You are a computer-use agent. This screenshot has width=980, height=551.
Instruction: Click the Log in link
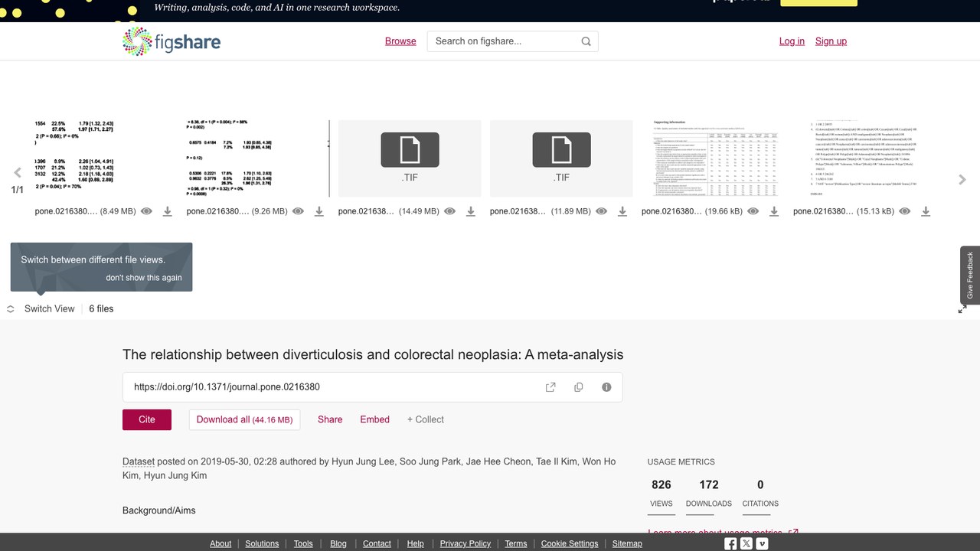pyautogui.click(x=792, y=41)
